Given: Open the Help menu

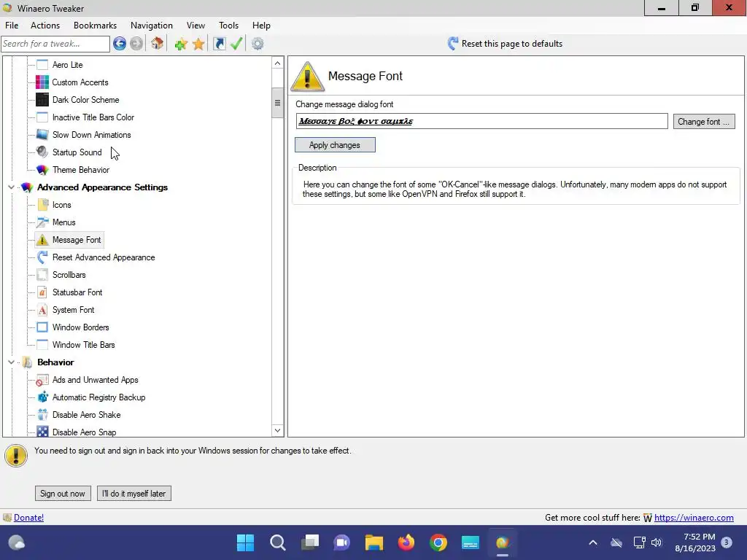Looking at the screenshot, I should tap(261, 26).
